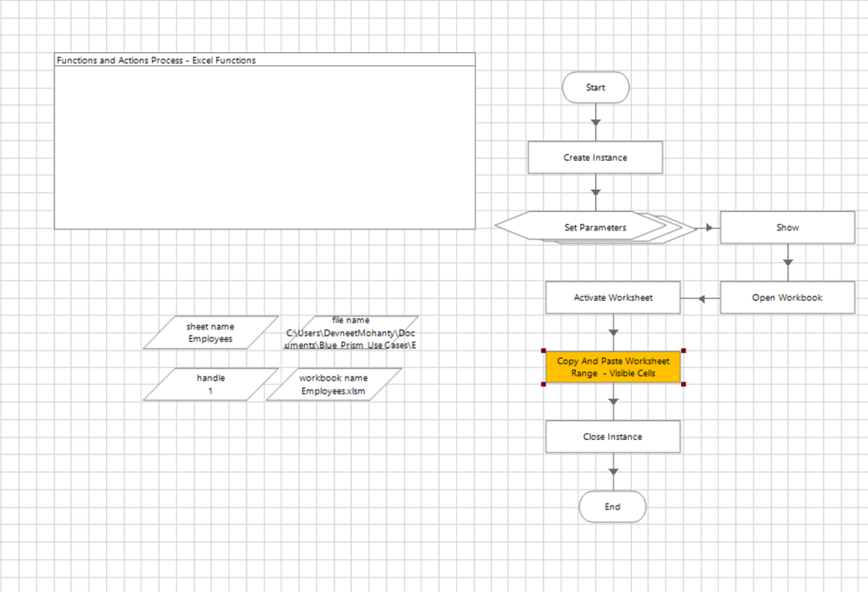This screenshot has height=592, width=868.
Task: Select the sheet name data item
Action: pyautogui.click(x=210, y=332)
